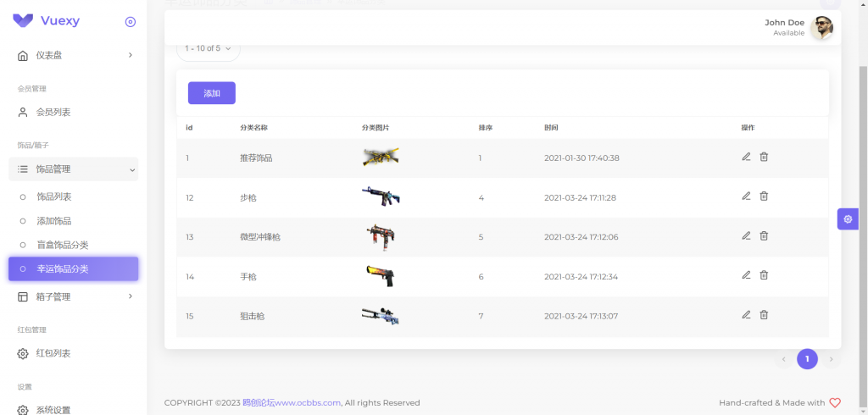
Task: Delete the 狙击枪 row
Action: click(764, 315)
